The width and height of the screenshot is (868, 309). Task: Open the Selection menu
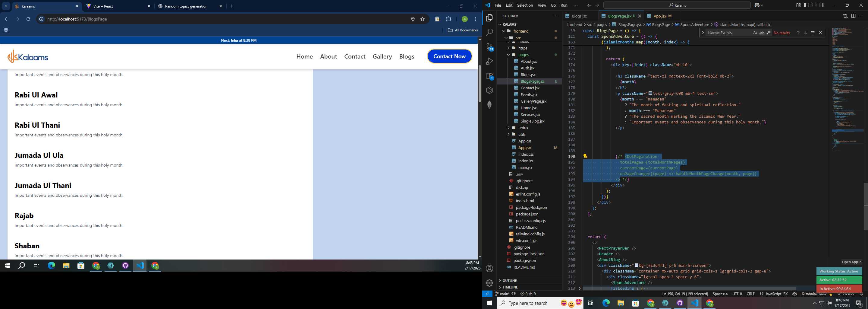click(525, 5)
